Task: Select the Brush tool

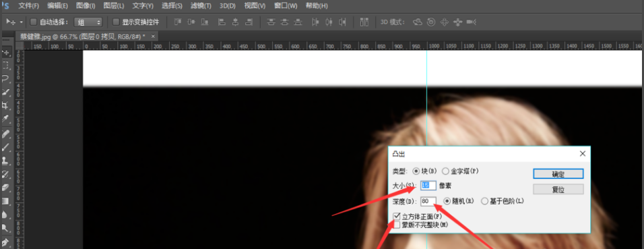Action: (6, 146)
